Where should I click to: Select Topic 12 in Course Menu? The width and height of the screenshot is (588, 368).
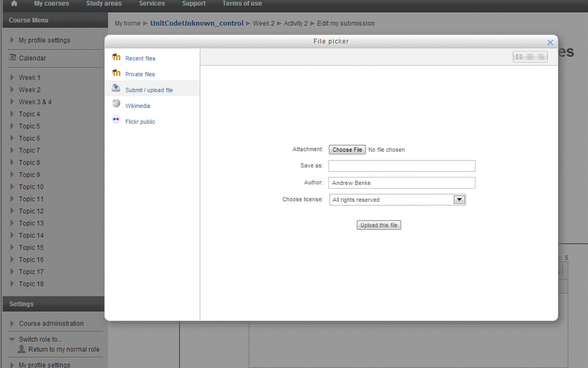tap(31, 211)
